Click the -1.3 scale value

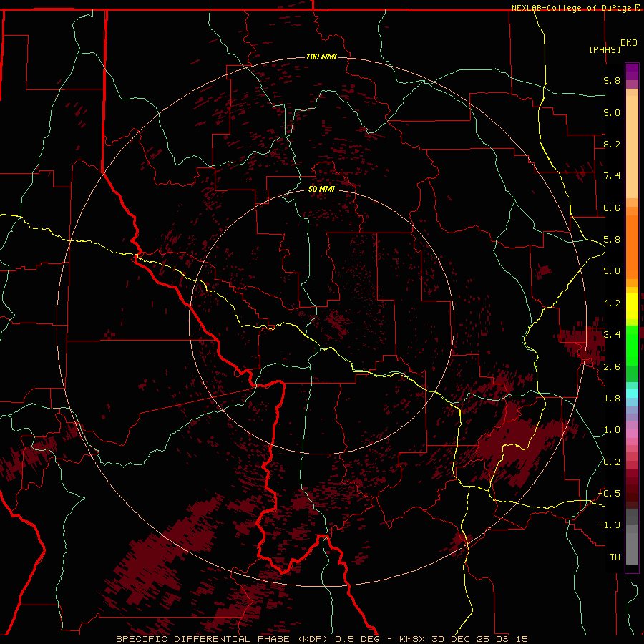pyautogui.click(x=609, y=525)
